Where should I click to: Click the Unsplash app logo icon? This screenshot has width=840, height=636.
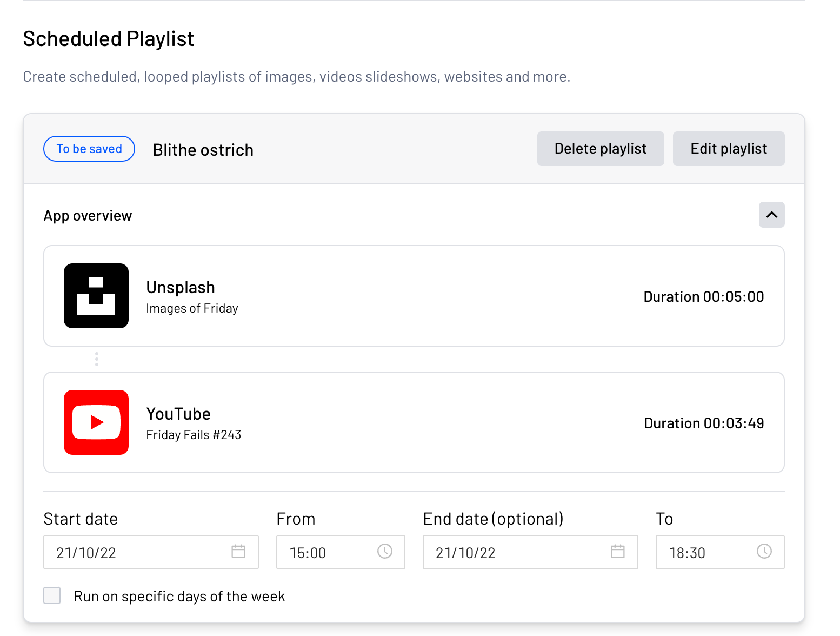pyautogui.click(x=96, y=296)
